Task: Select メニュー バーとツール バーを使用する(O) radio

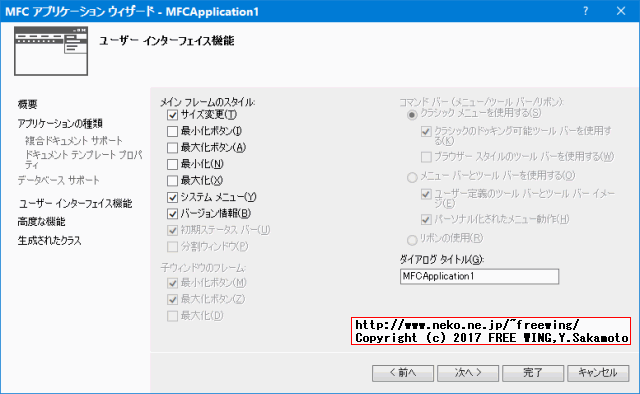Action: [412, 177]
